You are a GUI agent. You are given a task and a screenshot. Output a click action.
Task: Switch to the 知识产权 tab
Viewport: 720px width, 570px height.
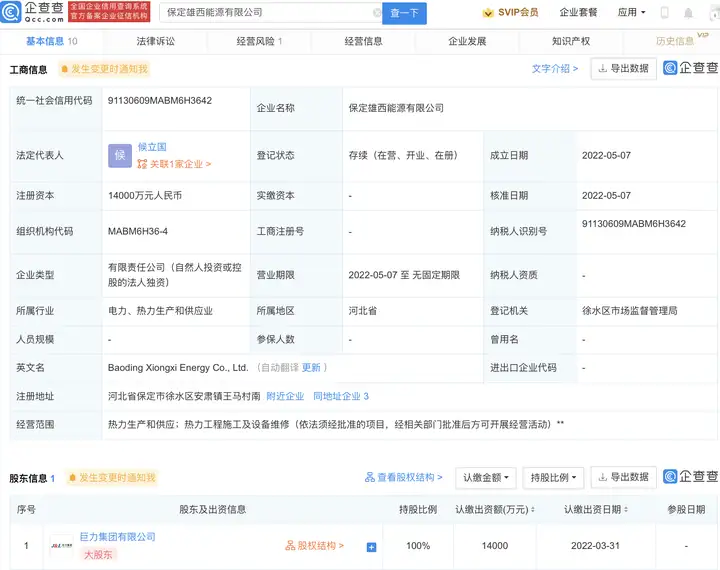(x=571, y=41)
